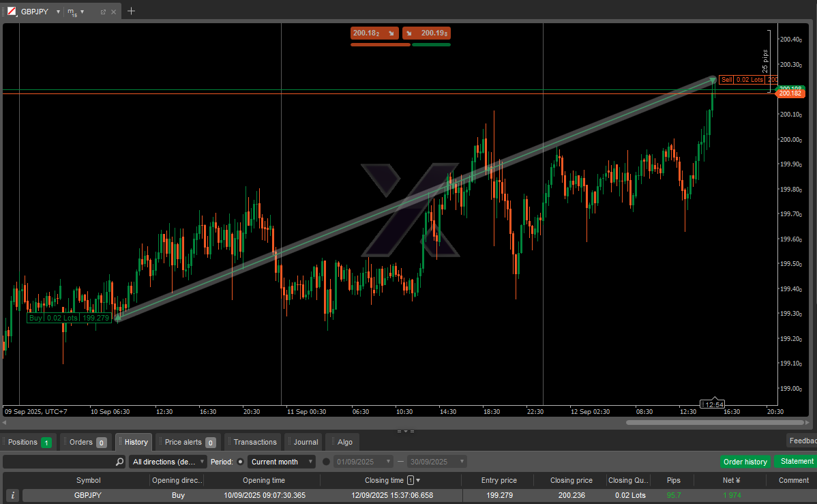Detach the chart using the pop-out icon

(x=103, y=12)
